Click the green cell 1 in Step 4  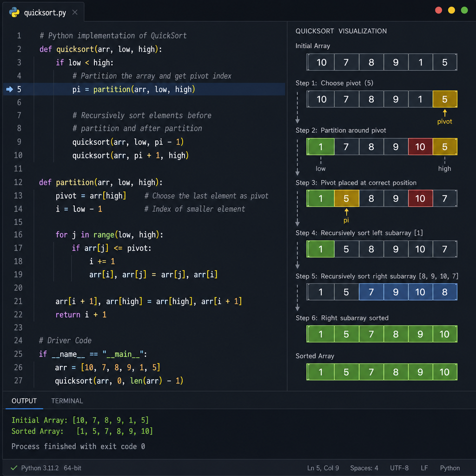[321, 249]
